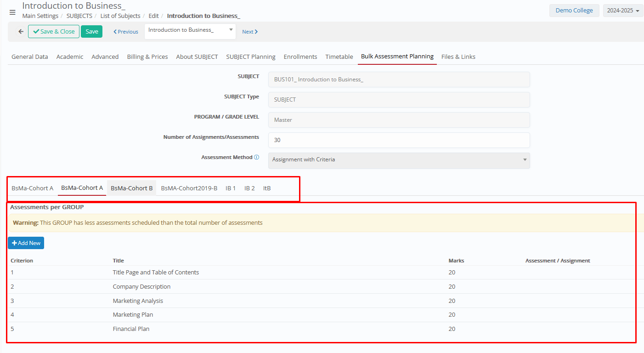This screenshot has width=644, height=353.
Task: Open the 2024-2025 academic year dropdown
Action: coord(623,11)
